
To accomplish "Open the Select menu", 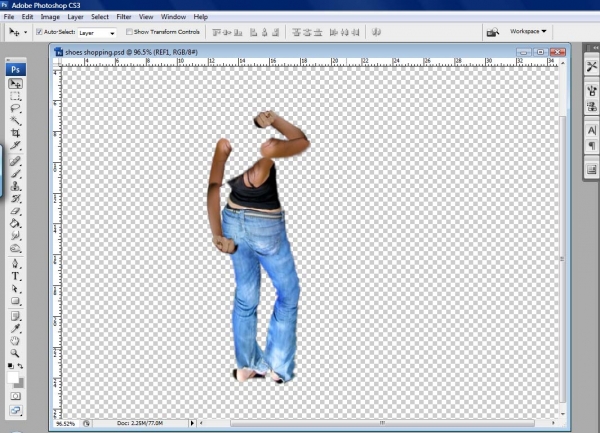I will (x=100, y=17).
